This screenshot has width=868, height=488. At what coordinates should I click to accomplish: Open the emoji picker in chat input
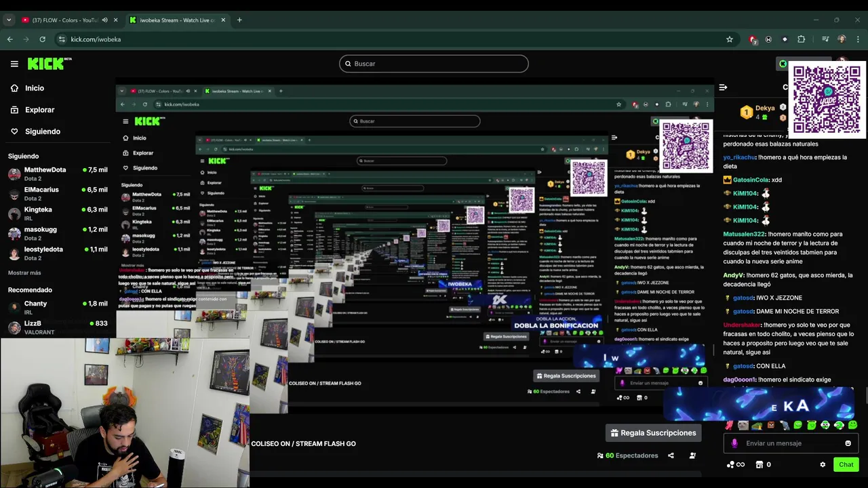point(848,443)
